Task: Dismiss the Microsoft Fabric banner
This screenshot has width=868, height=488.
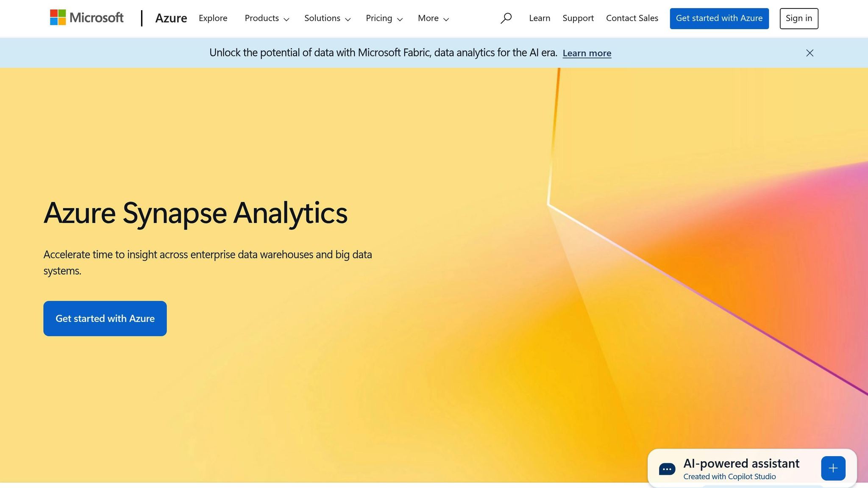Action: [x=810, y=53]
